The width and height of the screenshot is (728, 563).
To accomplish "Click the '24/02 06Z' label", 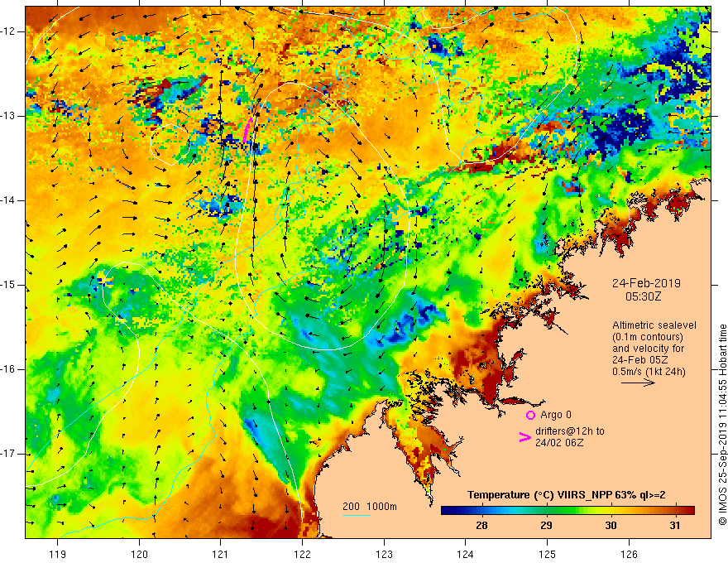I will point(559,443).
